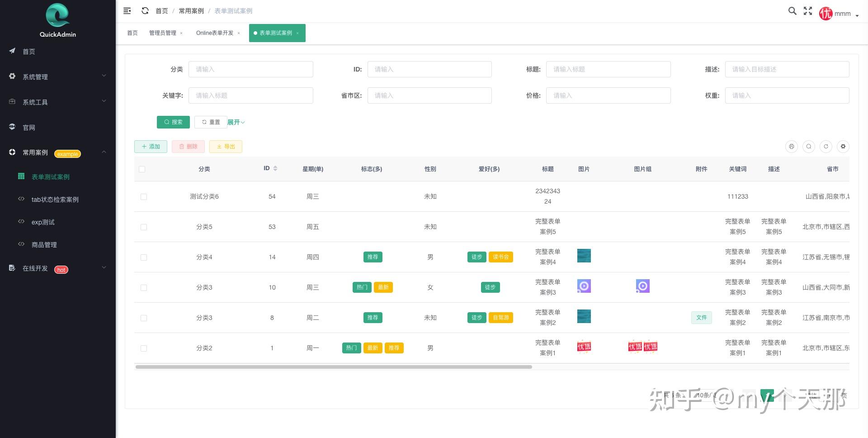Screen dimensions: 868x438
Task: Open the 商品管理 sidebar menu item
Action: [x=44, y=244]
